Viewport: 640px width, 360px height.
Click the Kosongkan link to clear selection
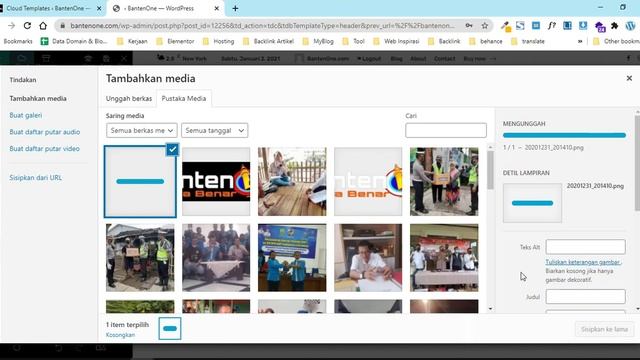point(120,335)
